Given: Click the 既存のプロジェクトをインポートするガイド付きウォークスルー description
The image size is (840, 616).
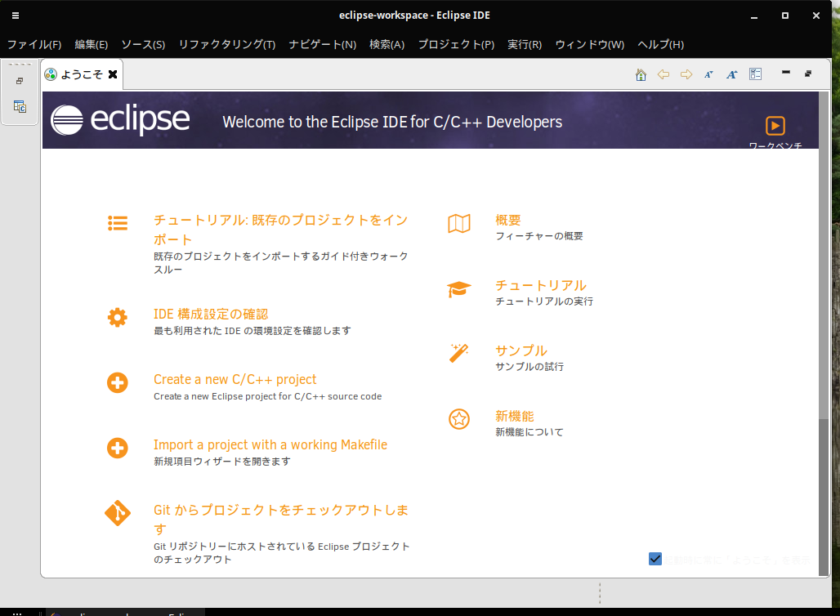Looking at the screenshot, I should coord(281,263).
